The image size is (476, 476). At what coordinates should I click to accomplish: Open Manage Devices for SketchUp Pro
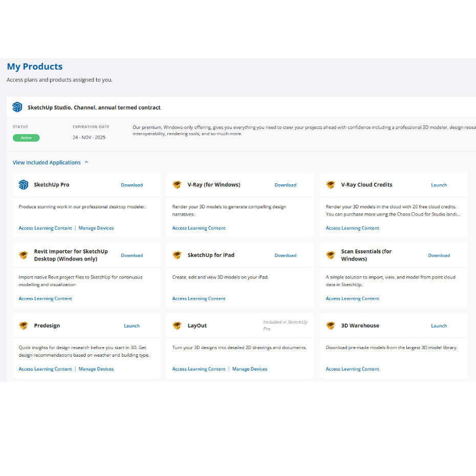coord(96,228)
